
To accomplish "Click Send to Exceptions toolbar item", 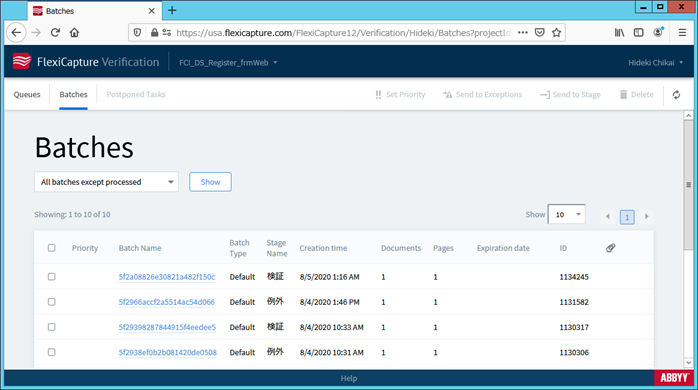I will (x=482, y=94).
